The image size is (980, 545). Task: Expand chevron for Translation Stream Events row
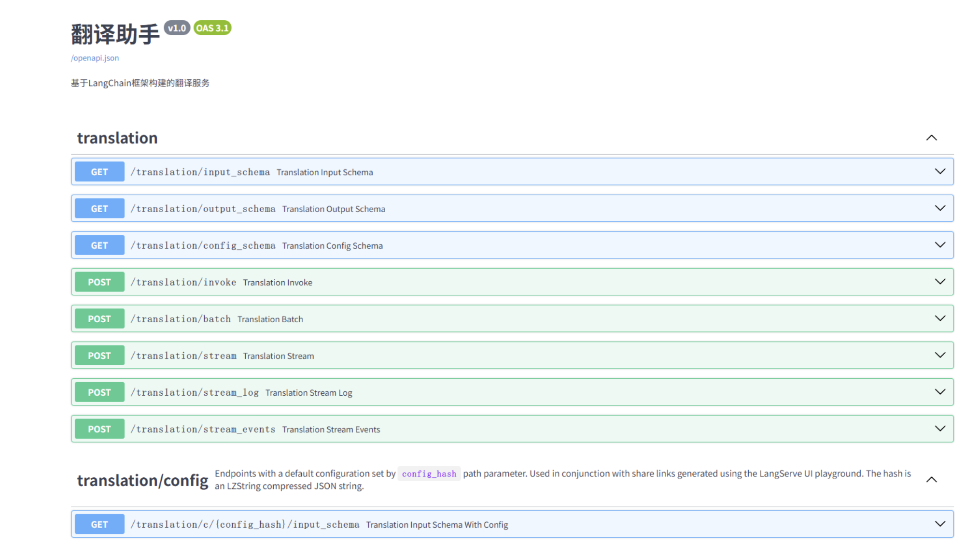939,429
